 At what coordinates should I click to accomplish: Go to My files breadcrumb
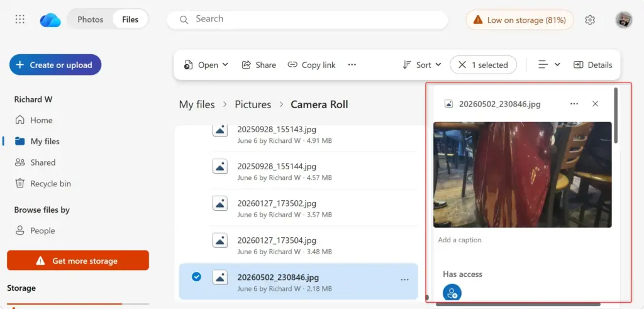(x=197, y=104)
